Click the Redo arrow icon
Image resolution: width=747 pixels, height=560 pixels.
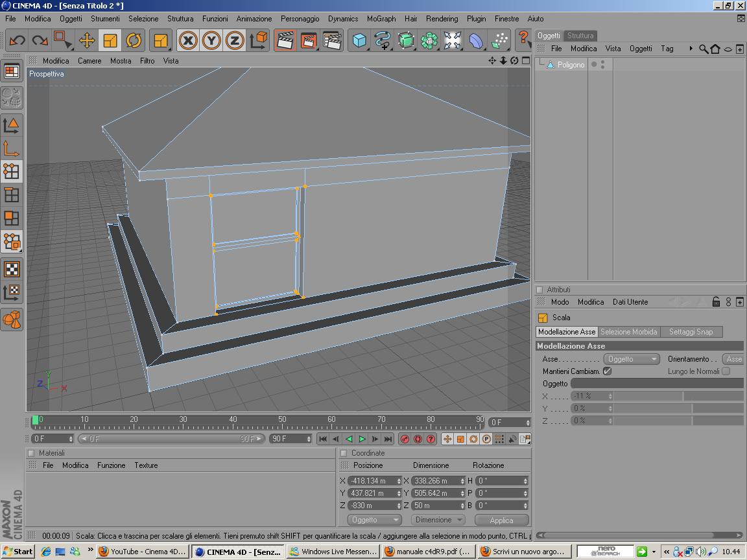40,40
